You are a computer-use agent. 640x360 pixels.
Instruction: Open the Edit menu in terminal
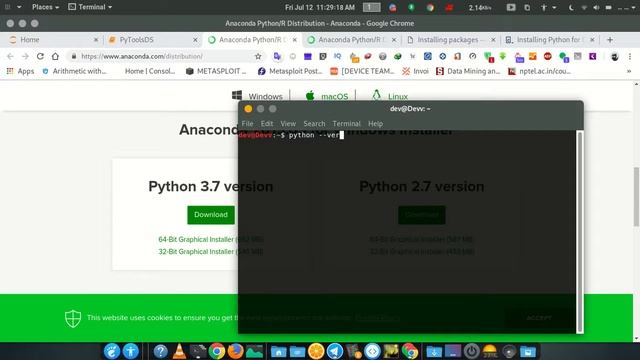click(x=267, y=123)
